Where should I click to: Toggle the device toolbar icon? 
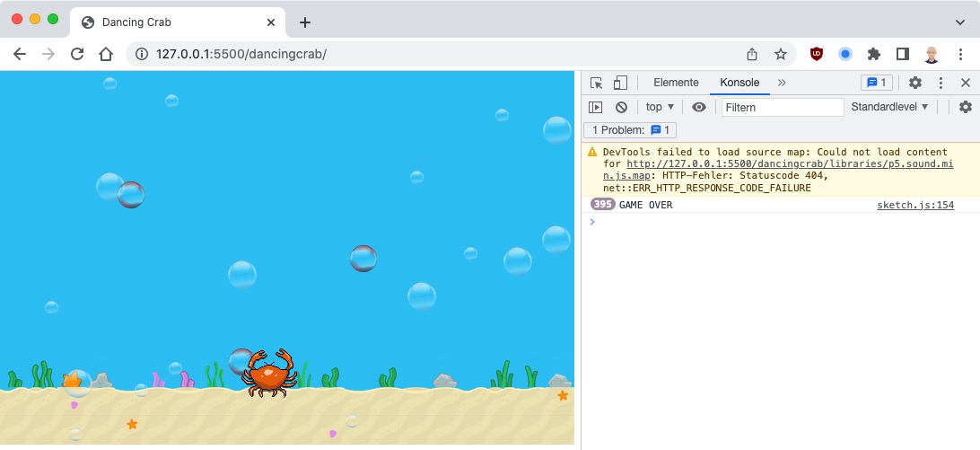click(620, 83)
